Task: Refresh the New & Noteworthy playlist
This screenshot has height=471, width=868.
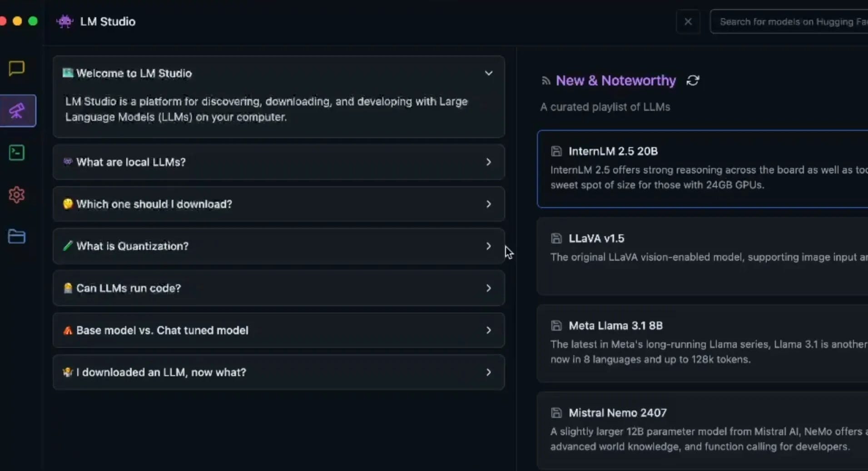Action: [693, 80]
